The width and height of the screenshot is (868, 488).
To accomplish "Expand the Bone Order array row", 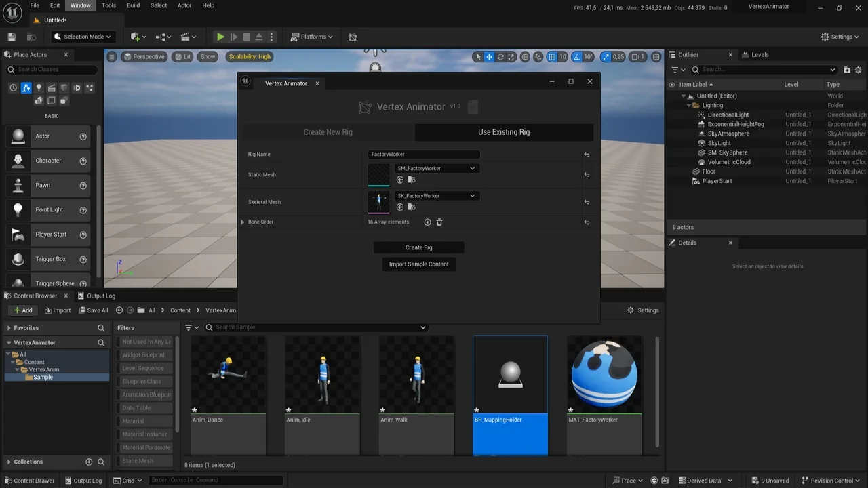I will click(x=243, y=222).
